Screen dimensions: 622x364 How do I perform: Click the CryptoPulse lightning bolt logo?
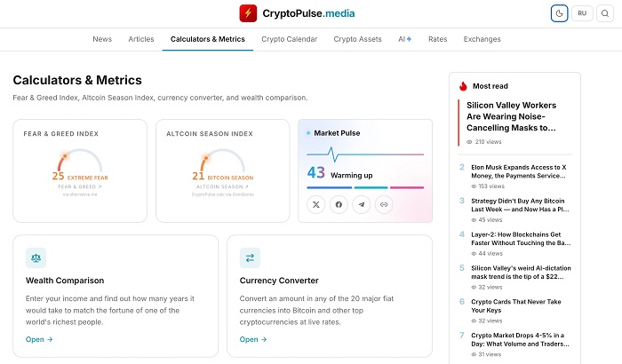coord(248,13)
